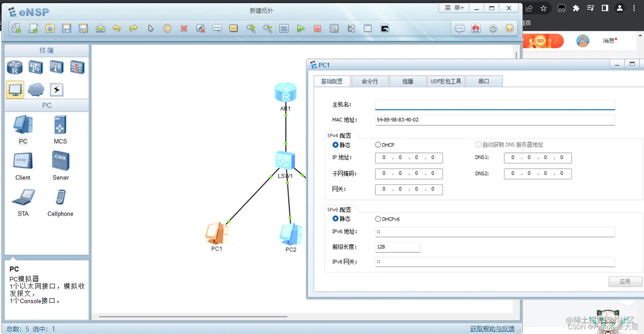
Task: Click the IPv6 地址 input field
Action: pos(495,232)
